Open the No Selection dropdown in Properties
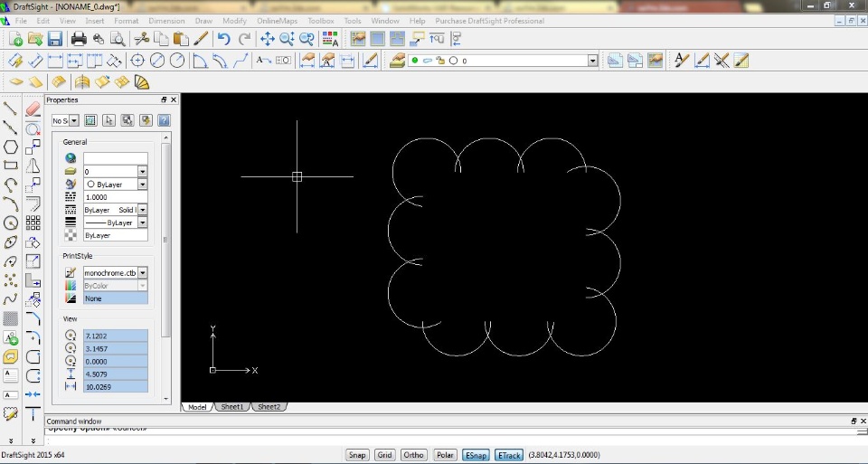868x464 pixels. point(73,120)
